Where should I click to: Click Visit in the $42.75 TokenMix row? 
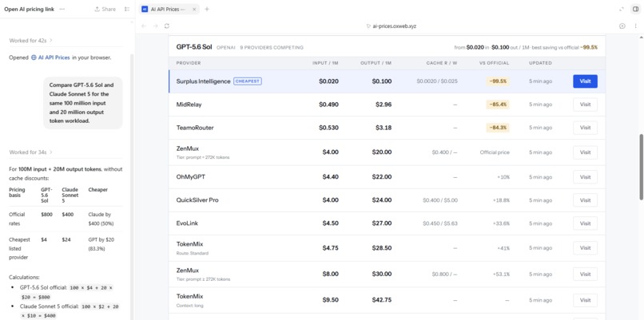click(x=585, y=300)
